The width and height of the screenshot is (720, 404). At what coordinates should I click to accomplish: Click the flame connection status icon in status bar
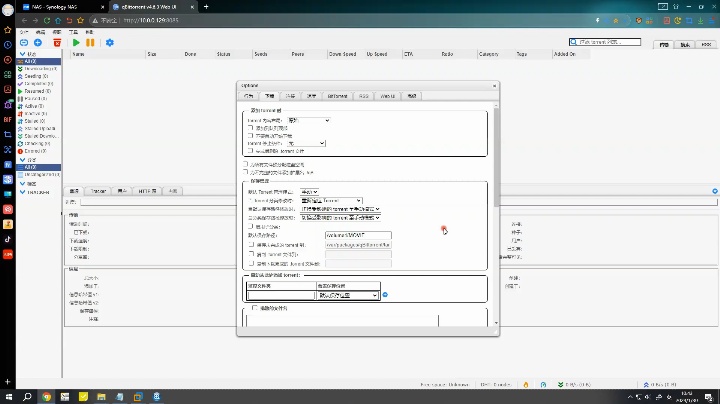click(x=526, y=385)
